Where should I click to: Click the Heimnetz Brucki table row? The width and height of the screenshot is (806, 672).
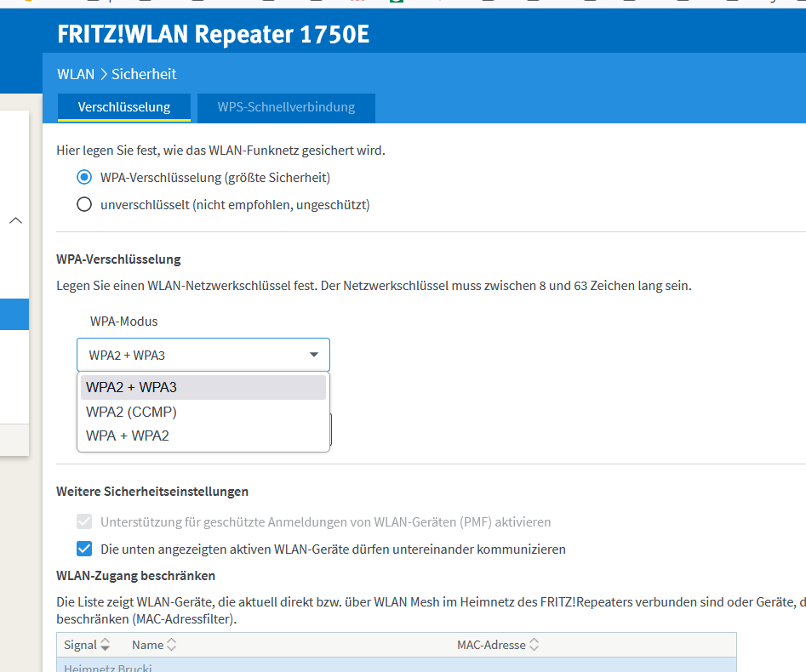point(397,665)
